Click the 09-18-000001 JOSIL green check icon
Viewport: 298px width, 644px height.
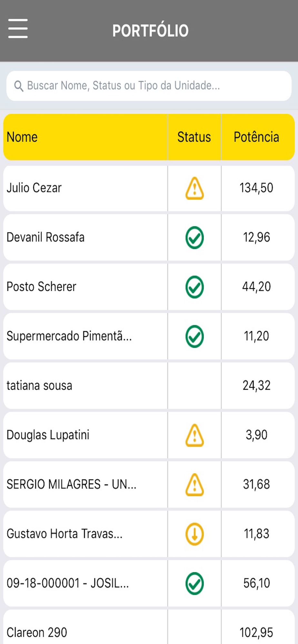pyautogui.click(x=194, y=583)
